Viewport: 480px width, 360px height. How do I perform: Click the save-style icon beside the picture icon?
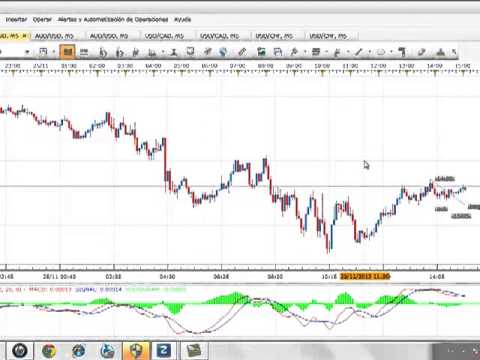click(278, 52)
